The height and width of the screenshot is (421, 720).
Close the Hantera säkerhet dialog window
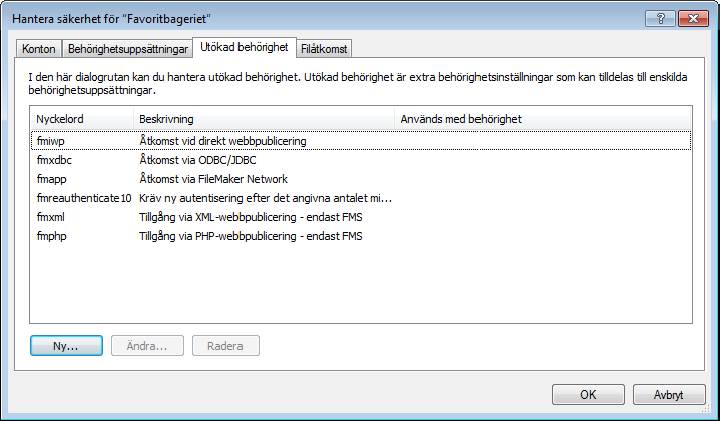click(x=693, y=19)
